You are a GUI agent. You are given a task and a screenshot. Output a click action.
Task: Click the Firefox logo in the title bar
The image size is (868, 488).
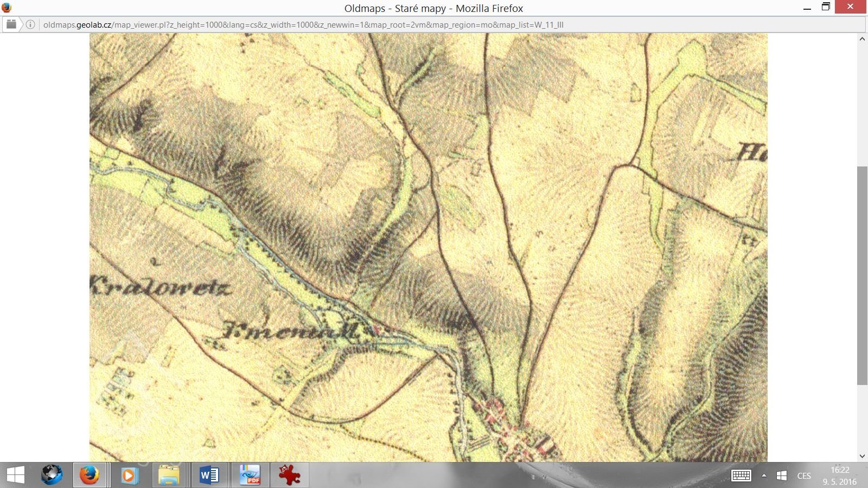pyautogui.click(x=7, y=8)
